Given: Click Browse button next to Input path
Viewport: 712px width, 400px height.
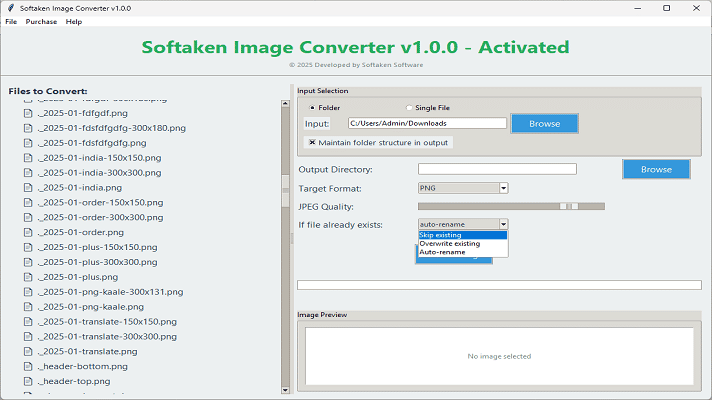Looking at the screenshot, I should [x=544, y=123].
